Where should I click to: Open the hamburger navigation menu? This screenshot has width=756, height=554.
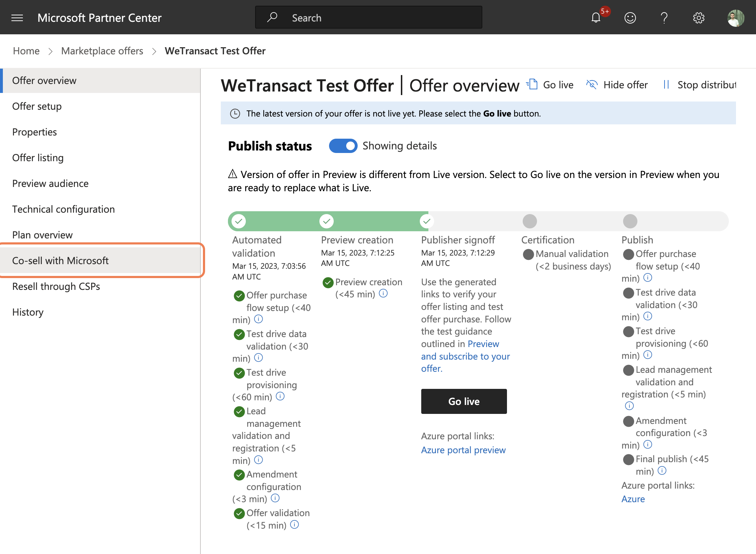pyautogui.click(x=17, y=18)
